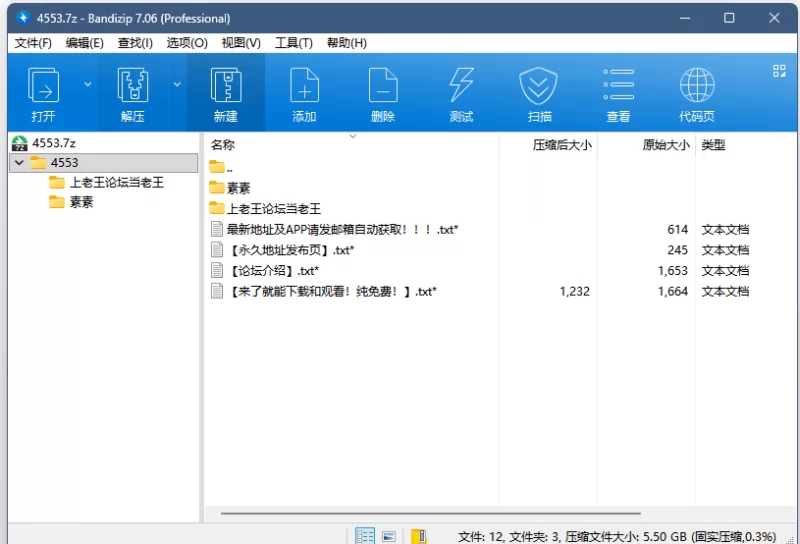Image resolution: width=800 pixels, height=544 pixels.
Task: Click the 解压 (Extract) toolbar icon
Action: pos(132,87)
